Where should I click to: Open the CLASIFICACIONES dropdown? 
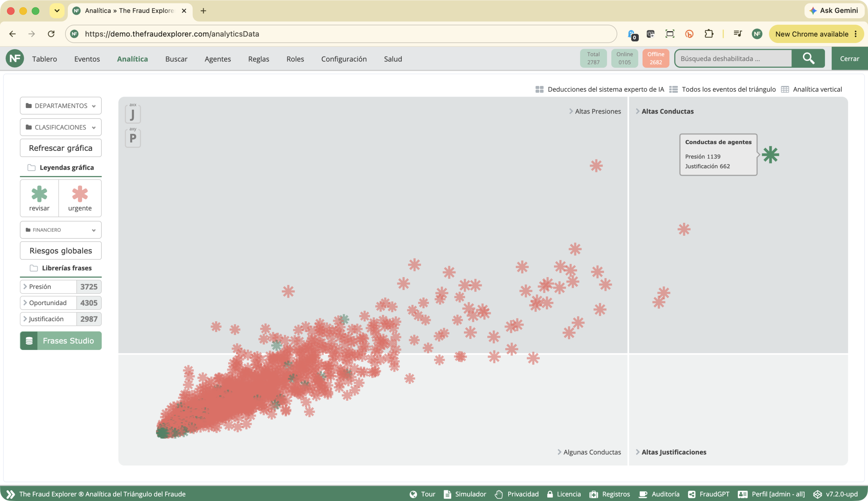(61, 127)
